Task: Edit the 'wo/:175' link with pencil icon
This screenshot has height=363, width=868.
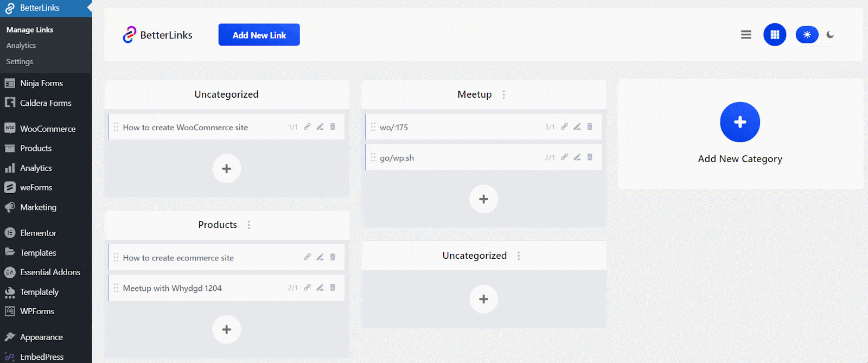Action: [x=577, y=127]
